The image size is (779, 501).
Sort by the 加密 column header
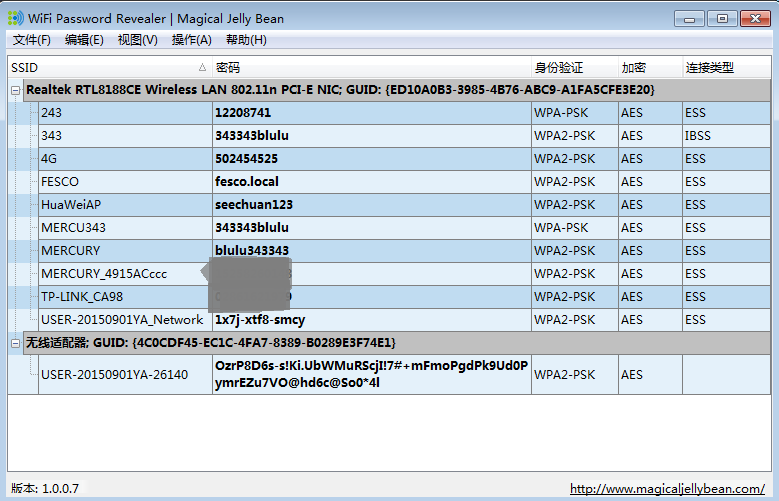(x=650, y=68)
